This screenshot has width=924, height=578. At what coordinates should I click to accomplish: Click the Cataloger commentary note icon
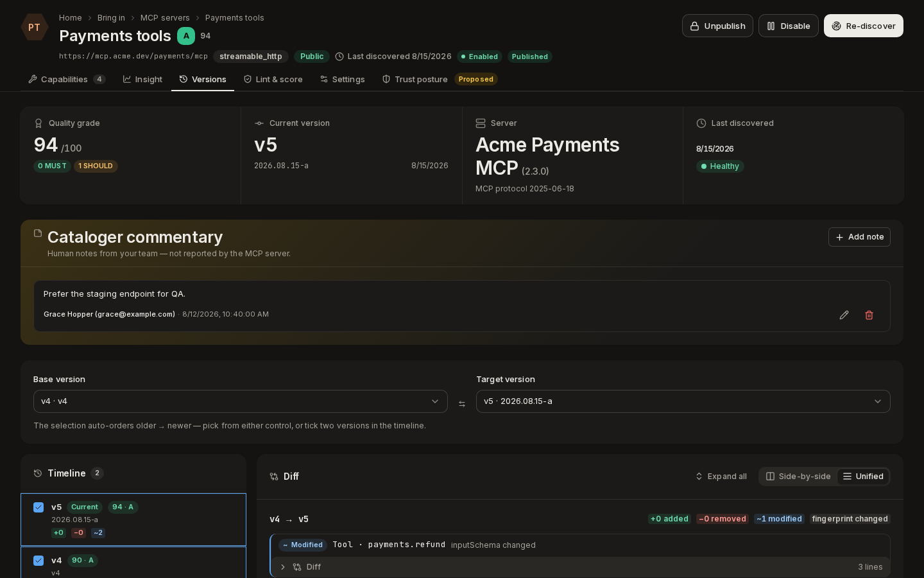click(x=38, y=233)
